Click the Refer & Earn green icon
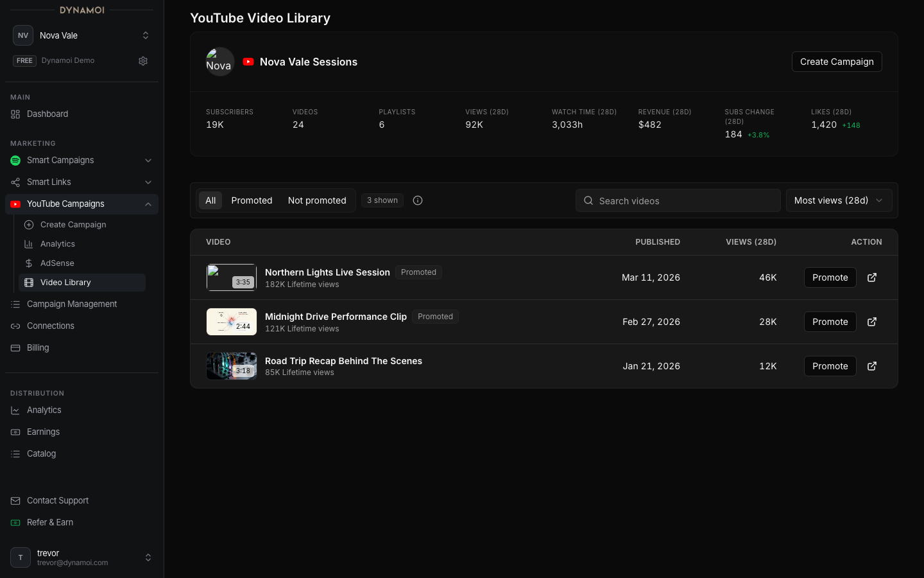 coord(15,523)
